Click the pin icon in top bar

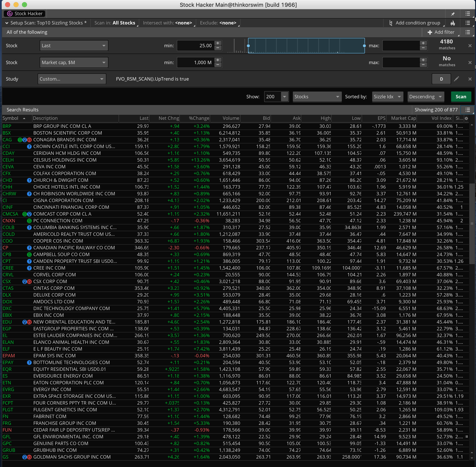pyautogui.click(x=453, y=14)
